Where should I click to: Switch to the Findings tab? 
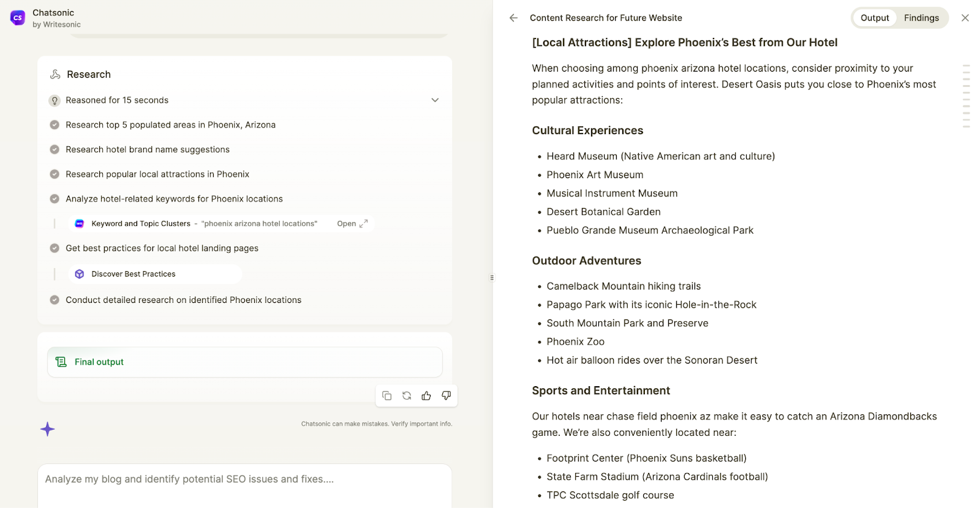point(921,18)
